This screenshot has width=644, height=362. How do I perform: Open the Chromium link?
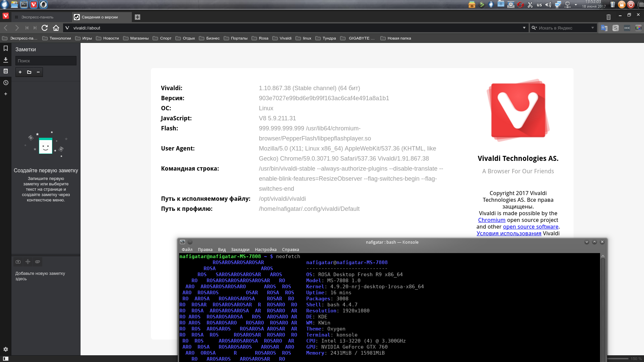[x=491, y=220]
